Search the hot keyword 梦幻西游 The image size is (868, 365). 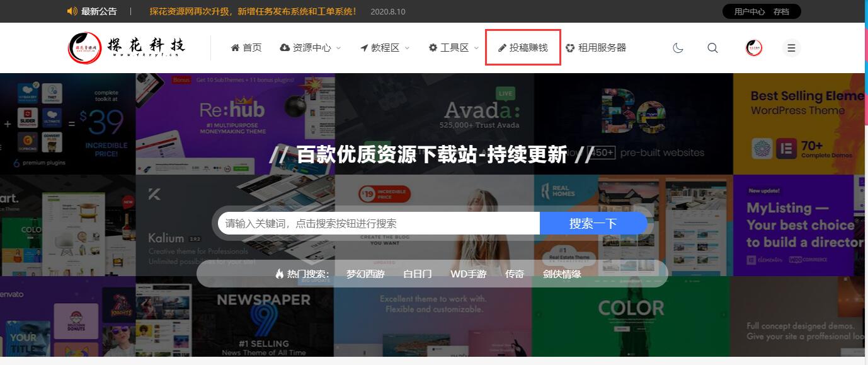point(365,274)
